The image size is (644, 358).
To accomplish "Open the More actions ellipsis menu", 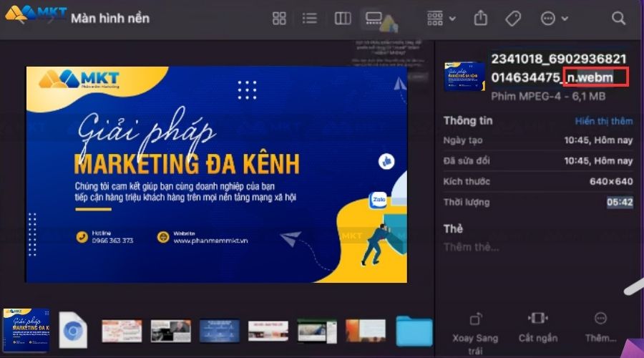I will click(x=554, y=19).
